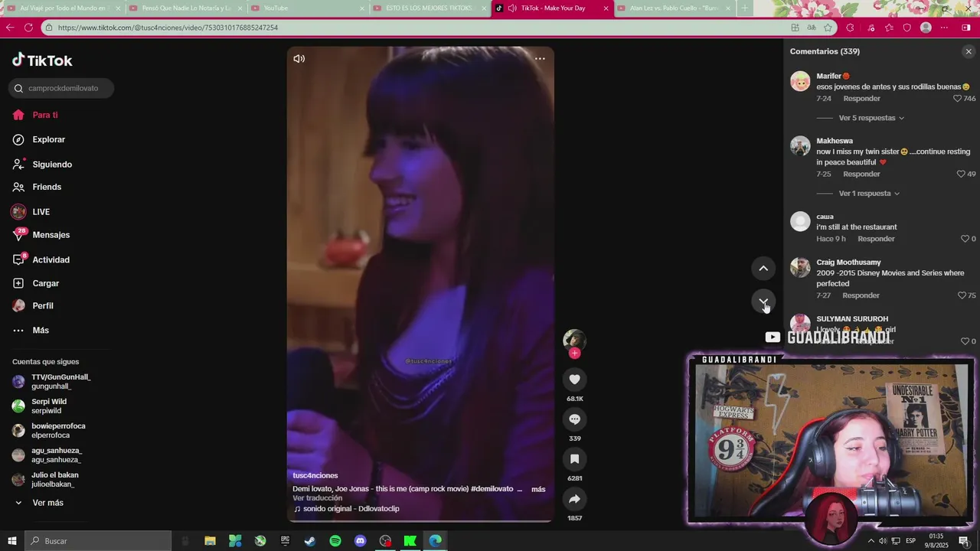Screen dimensions: 980x551
Task: Switch to YouTube browser tab
Action: (x=309, y=8)
